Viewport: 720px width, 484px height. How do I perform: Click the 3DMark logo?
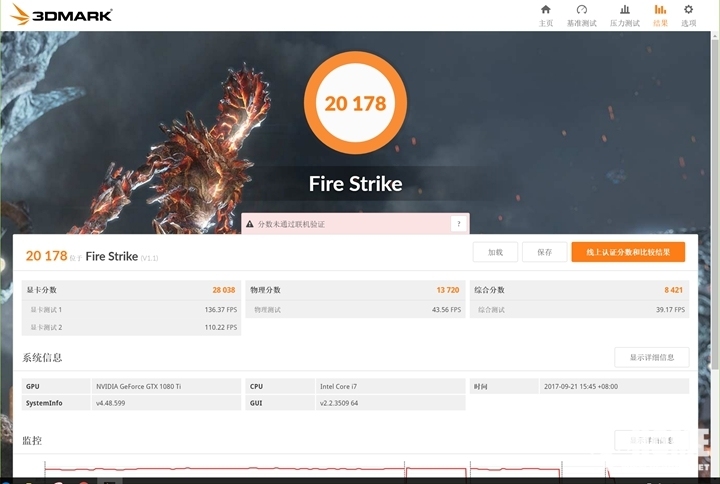coord(61,15)
